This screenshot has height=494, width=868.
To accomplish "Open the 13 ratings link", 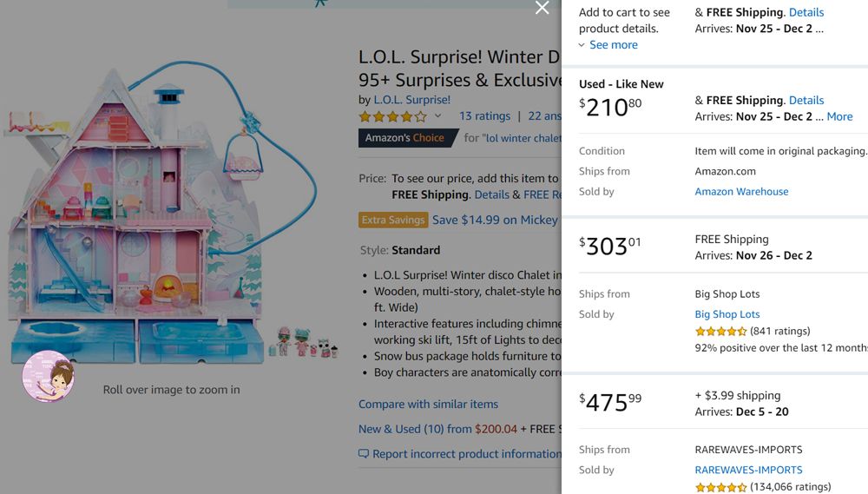I will 484,116.
